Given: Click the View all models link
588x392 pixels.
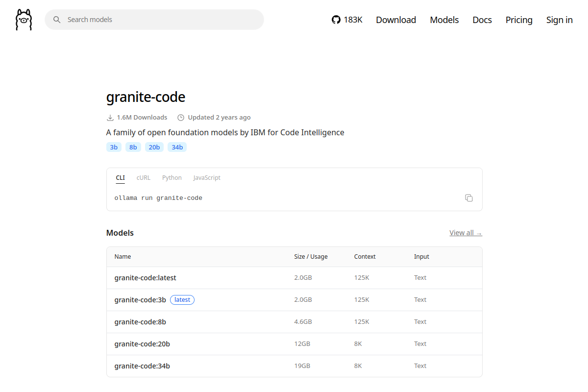Looking at the screenshot, I should tap(465, 233).
